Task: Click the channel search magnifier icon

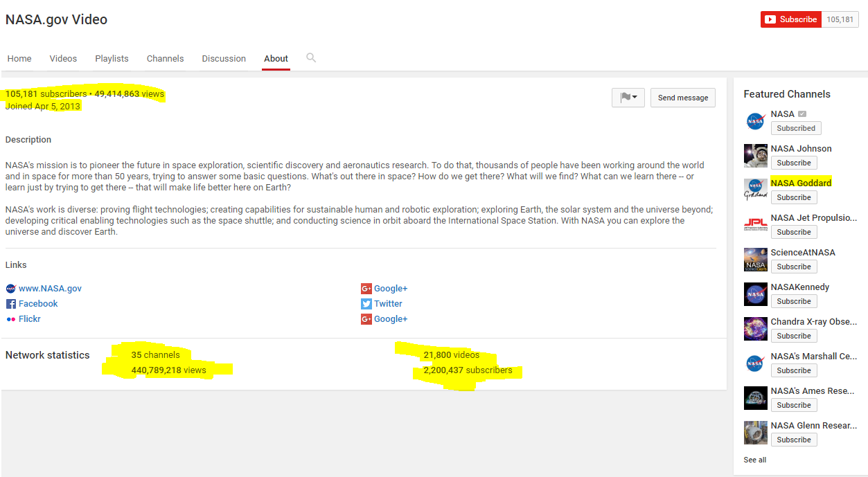Action: [311, 58]
